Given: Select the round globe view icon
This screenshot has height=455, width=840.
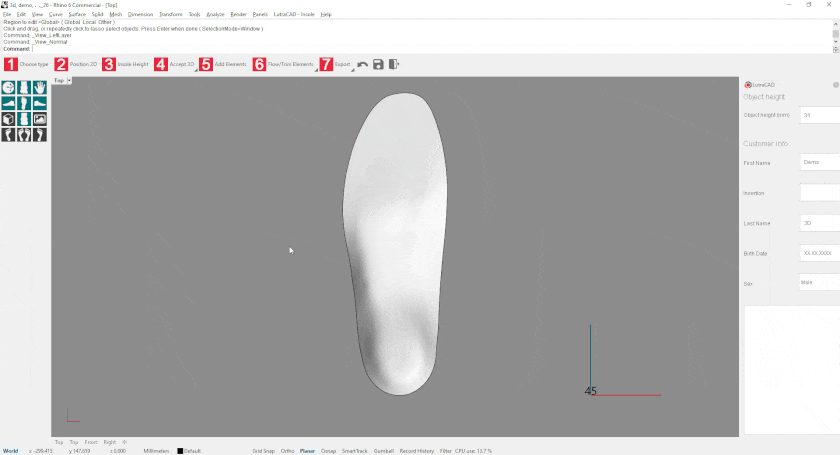Looking at the screenshot, I should point(9,88).
